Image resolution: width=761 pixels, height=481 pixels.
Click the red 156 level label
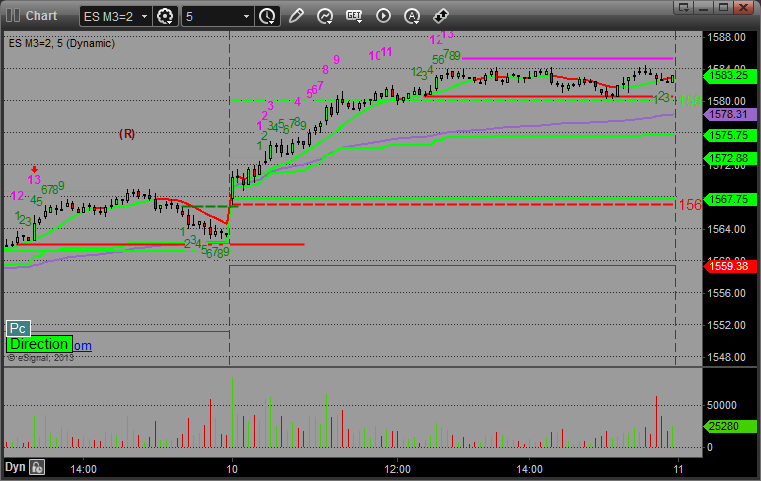coord(690,205)
